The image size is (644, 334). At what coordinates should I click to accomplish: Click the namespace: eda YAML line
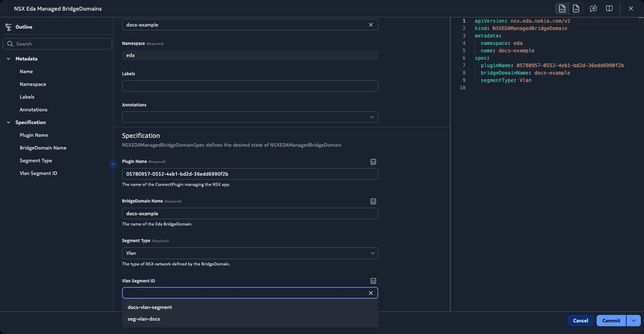[x=501, y=43]
